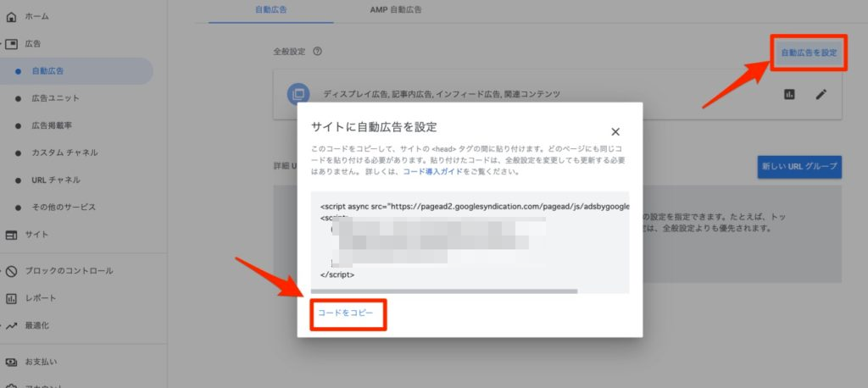Click the script async src code line
Screen dimensions: 868x388
tap(475, 207)
